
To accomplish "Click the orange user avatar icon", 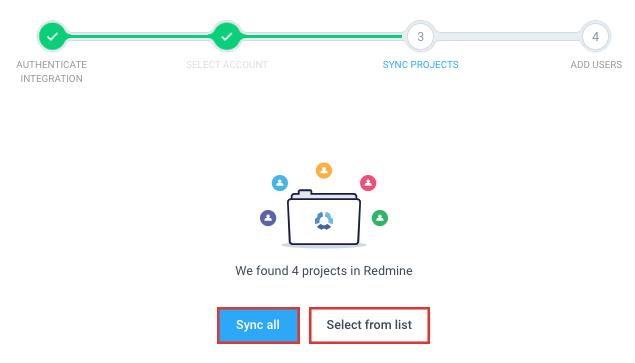I will [324, 171].
